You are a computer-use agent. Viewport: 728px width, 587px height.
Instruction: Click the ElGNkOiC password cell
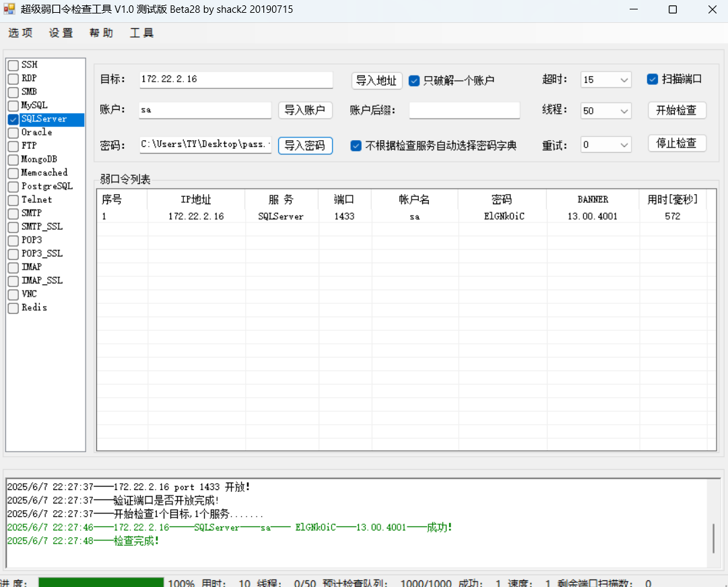click(504, 216)
